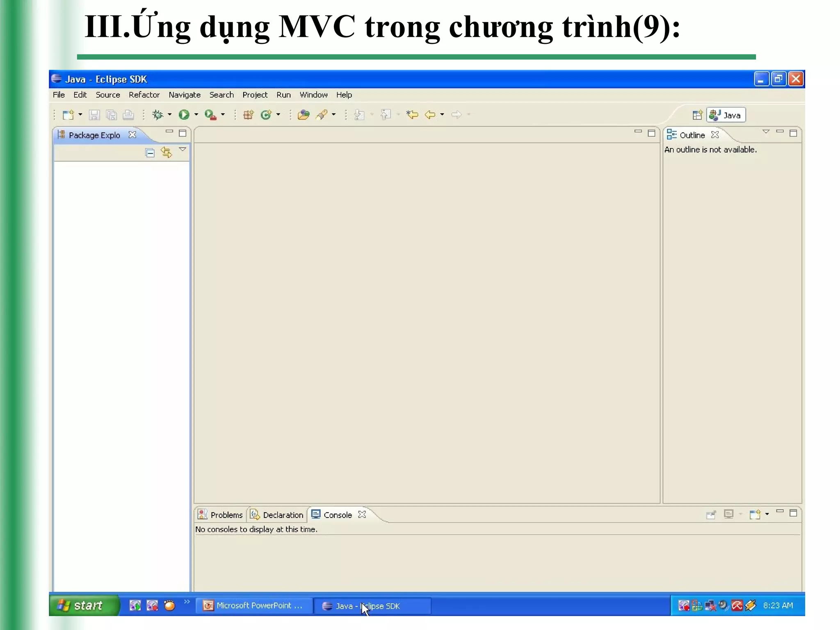Open the Window menu

(x=313, y=95)
